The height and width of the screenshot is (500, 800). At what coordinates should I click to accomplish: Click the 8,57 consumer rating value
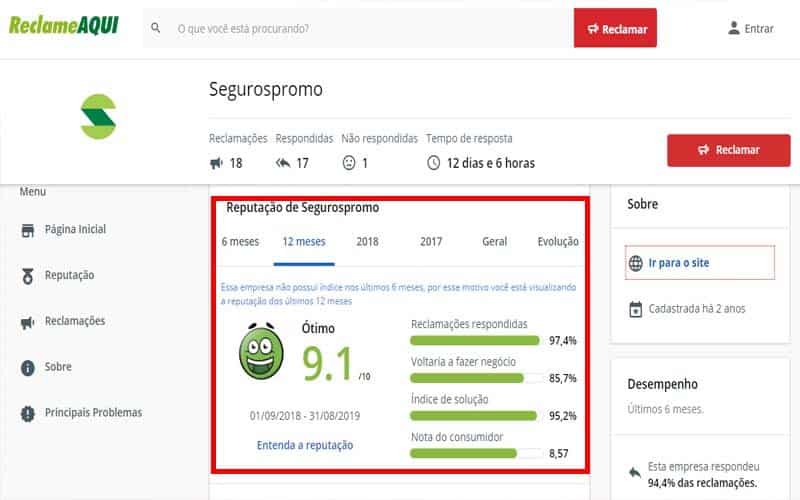coord(559,454)
